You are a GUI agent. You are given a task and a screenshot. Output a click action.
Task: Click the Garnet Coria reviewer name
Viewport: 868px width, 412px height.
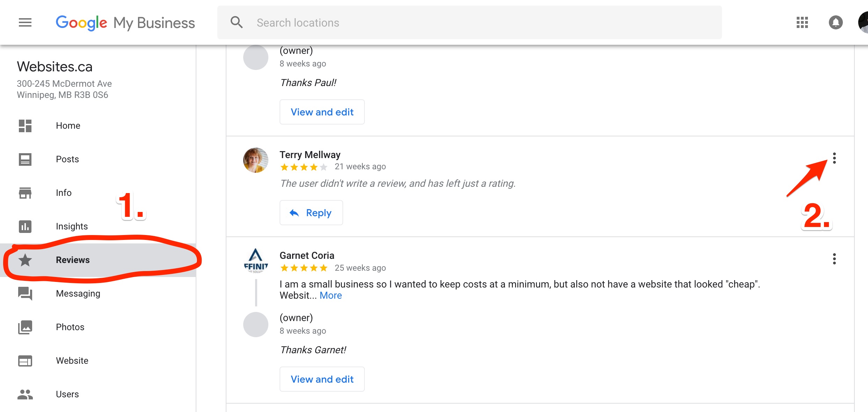[x=307, y=255]
